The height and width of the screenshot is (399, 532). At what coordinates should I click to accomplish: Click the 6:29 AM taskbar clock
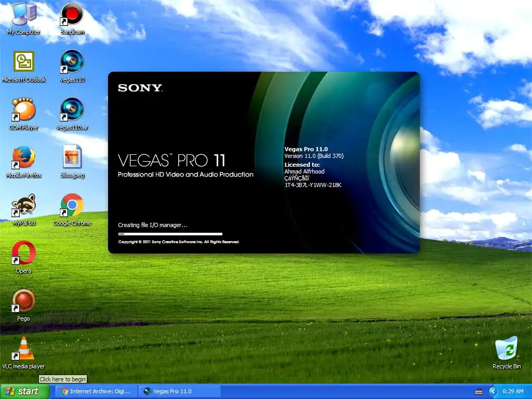click(x=513, y=392)
